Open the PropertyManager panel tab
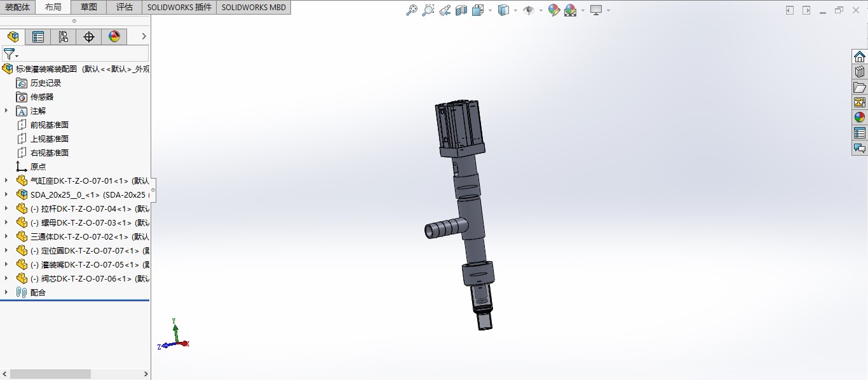This screenshot has width=868, height=380. click(38, 37)
